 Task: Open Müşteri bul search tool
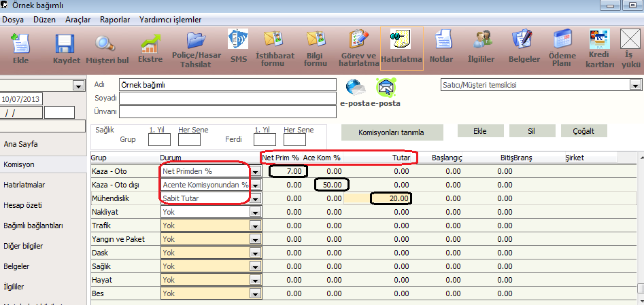[x=107, y=48]
